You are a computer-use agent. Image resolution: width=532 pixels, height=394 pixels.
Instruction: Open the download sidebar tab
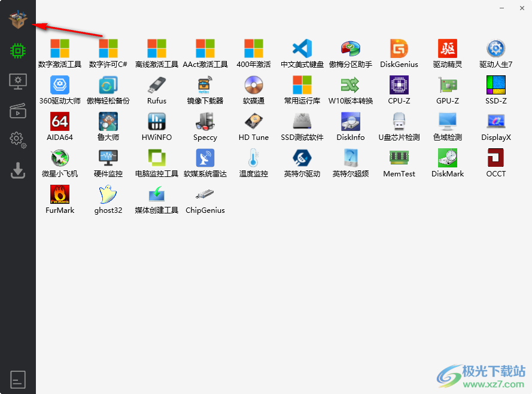click(x=17, y=170)
